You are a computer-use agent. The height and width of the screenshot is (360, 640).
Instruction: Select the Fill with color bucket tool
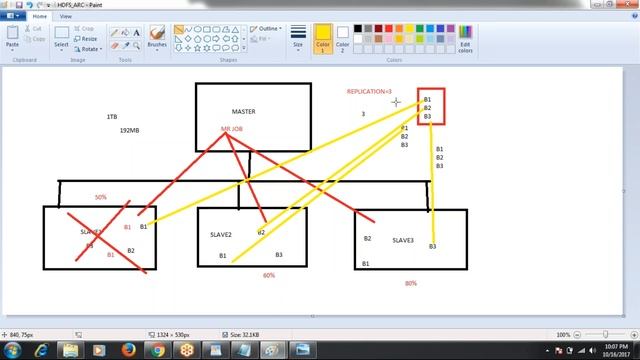(x=125, y=33)
